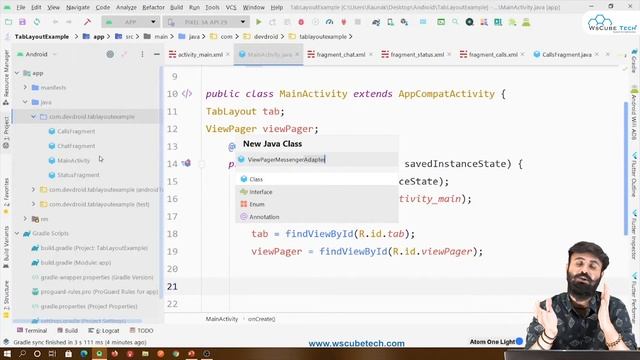Screen dimensions: 640x360
Task: Click the Open folder toolbar icon
Action: pyautogui.click(x=8, y=22)
